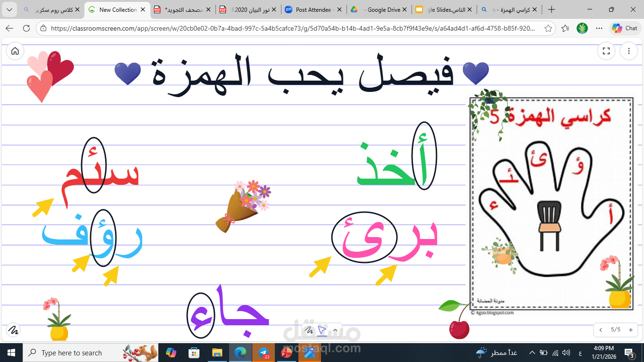Close the New Collection tab
This screenshot has height=362, width=644.
tap(143, 9)
